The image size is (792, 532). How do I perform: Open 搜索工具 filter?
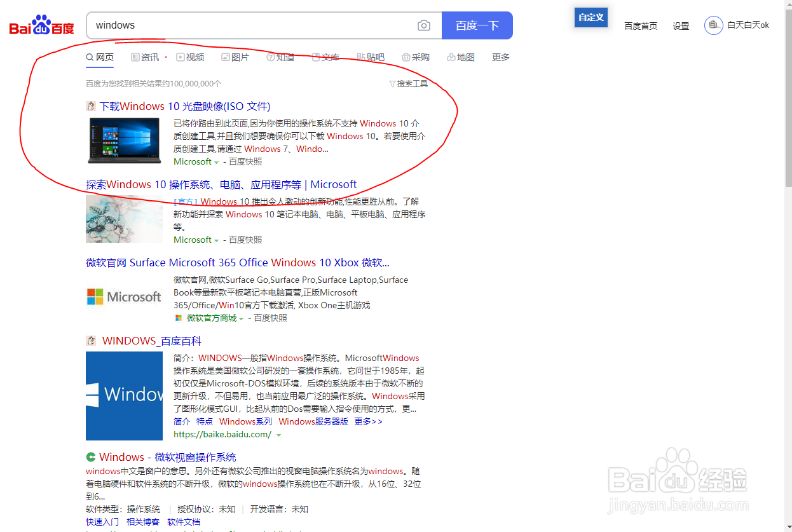409,84
